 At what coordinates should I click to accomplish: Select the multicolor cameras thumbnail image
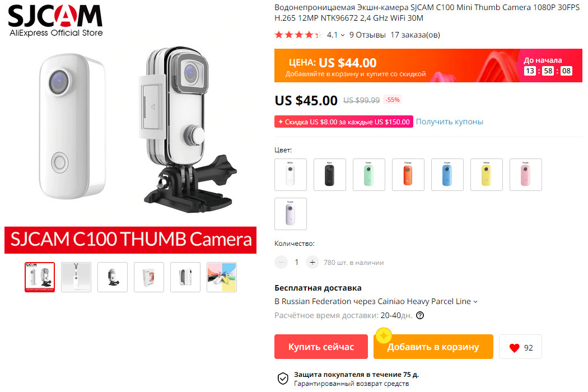pyautogui.click(x=222, y=277)
